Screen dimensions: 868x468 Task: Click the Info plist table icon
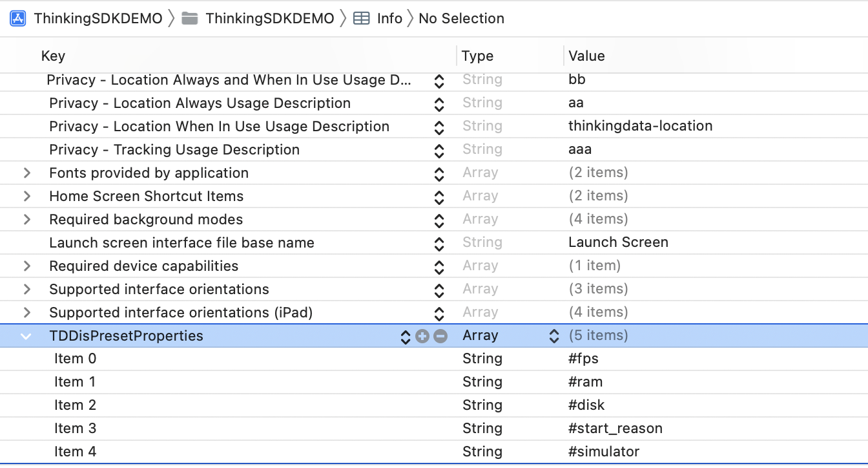(x=362, y=18)
